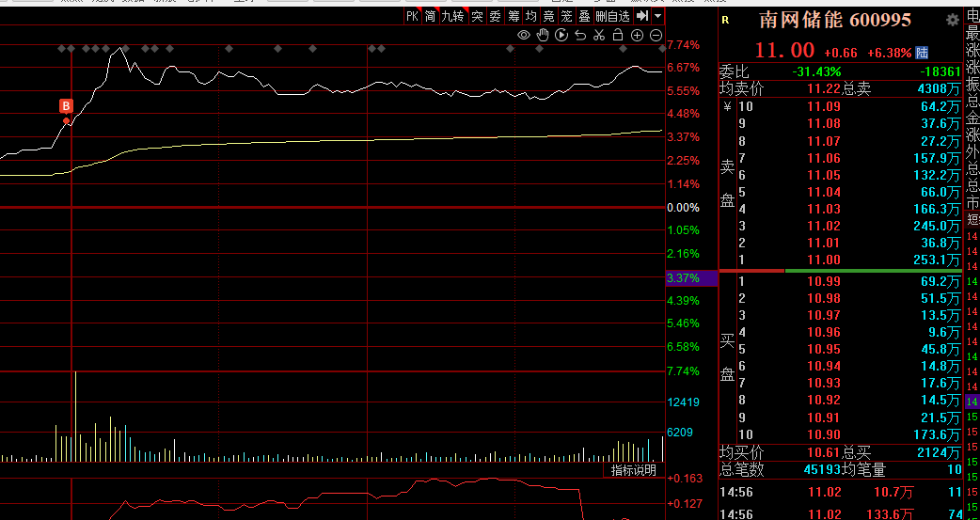
Task: Click the 陆 Stock Connect badge
Action: tap(922, 53)
